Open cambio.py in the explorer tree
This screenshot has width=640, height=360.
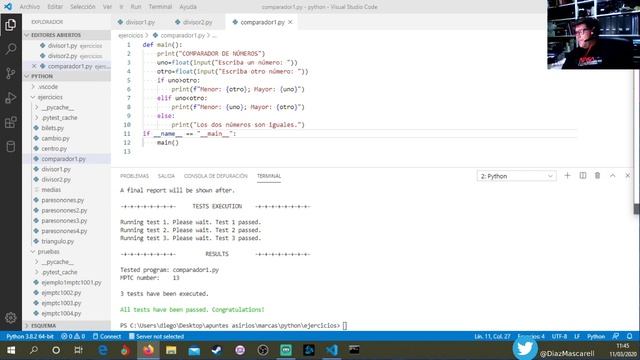point(66,138)
